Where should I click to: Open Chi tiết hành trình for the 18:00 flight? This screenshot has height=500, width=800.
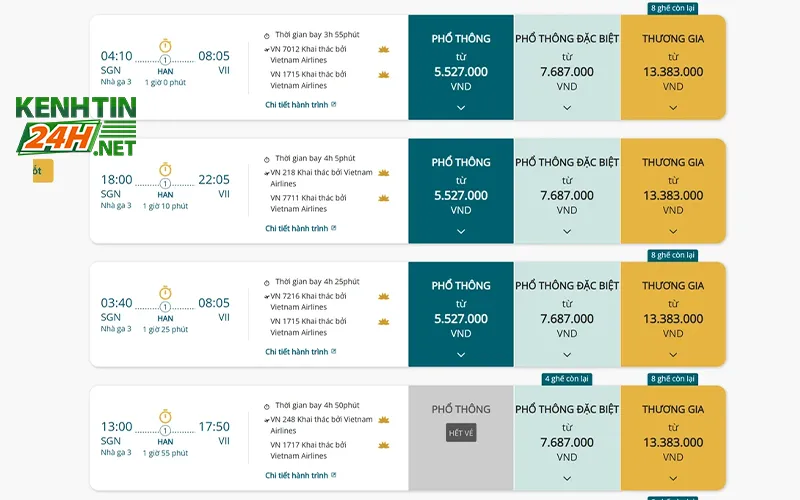[x=300, y=228]
